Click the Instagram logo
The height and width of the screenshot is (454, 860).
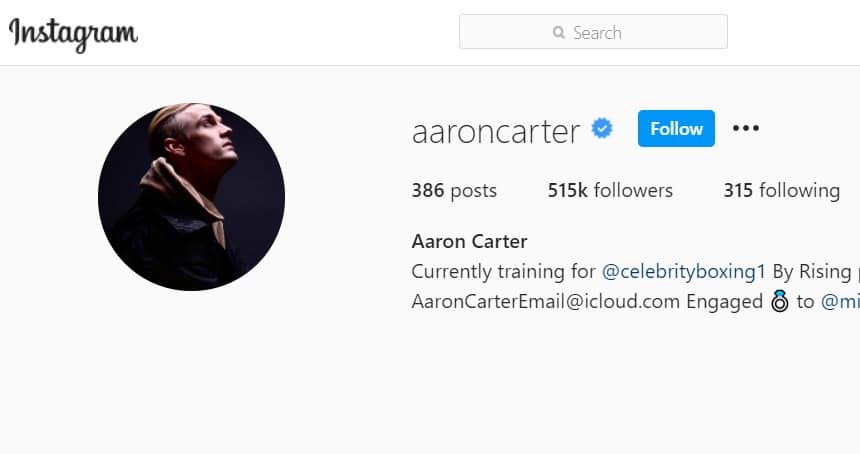(x=73, y=35)
